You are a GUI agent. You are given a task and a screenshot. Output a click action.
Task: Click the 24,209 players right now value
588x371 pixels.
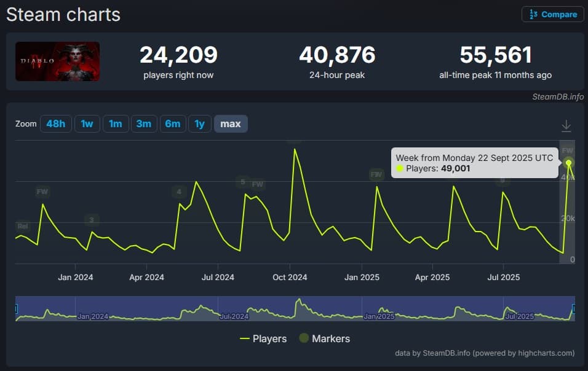coord(178,55)
